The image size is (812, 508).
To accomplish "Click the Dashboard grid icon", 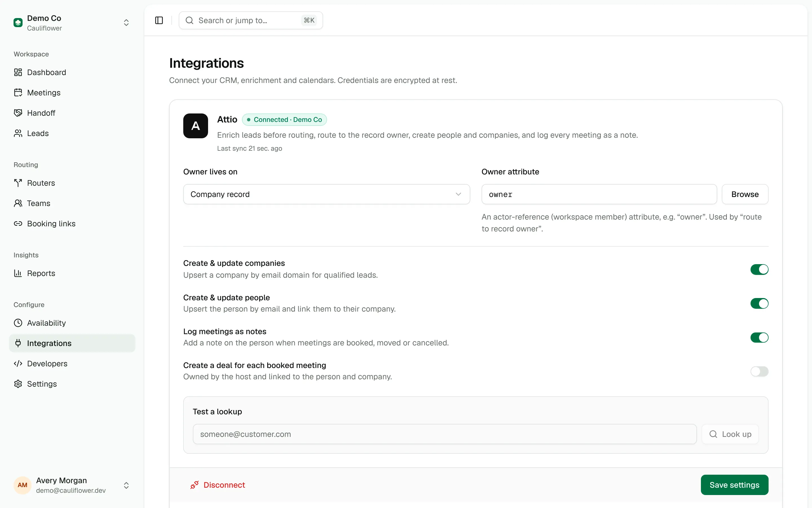I will point(18,72).
